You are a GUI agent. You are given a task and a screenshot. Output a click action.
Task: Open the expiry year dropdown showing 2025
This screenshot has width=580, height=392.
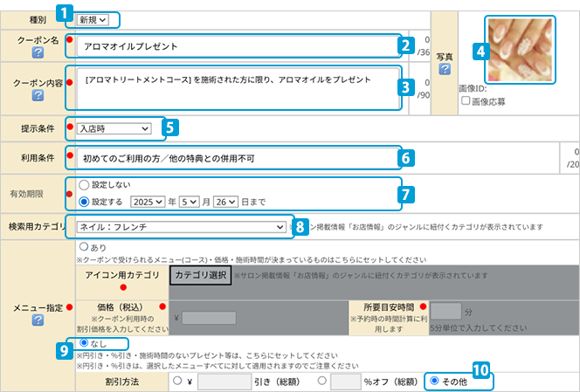[x=147, y=201]
